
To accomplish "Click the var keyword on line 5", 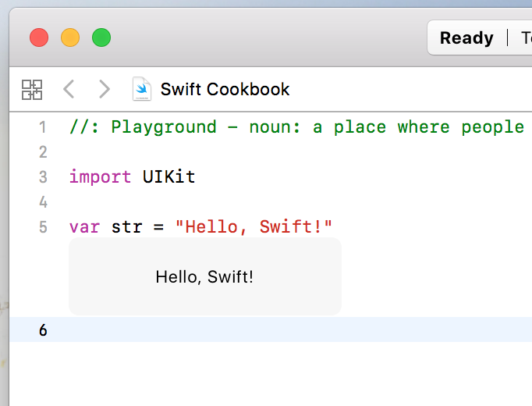I will pyautogui.click(x=84, y=227).
